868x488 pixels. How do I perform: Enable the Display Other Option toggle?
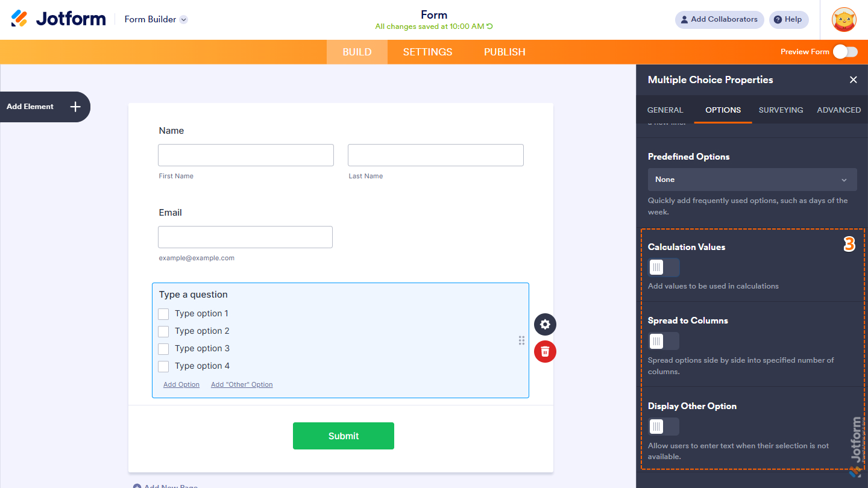point(664,427)
